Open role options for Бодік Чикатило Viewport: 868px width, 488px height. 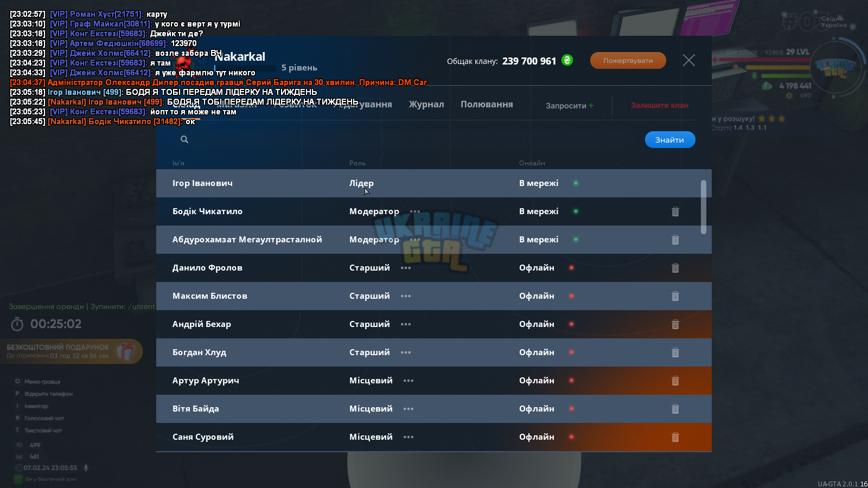tap(415, 211)
